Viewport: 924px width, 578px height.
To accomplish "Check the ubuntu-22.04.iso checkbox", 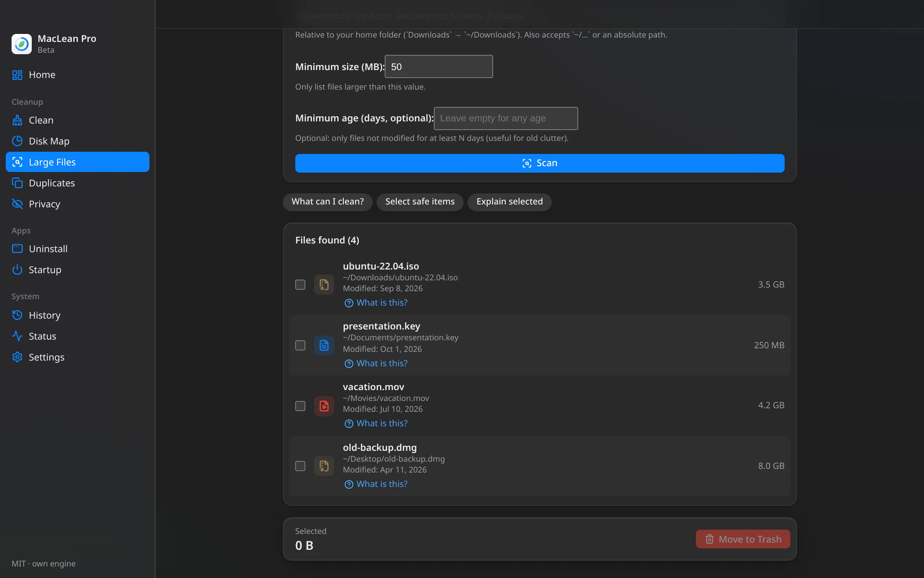I will 300,285.
